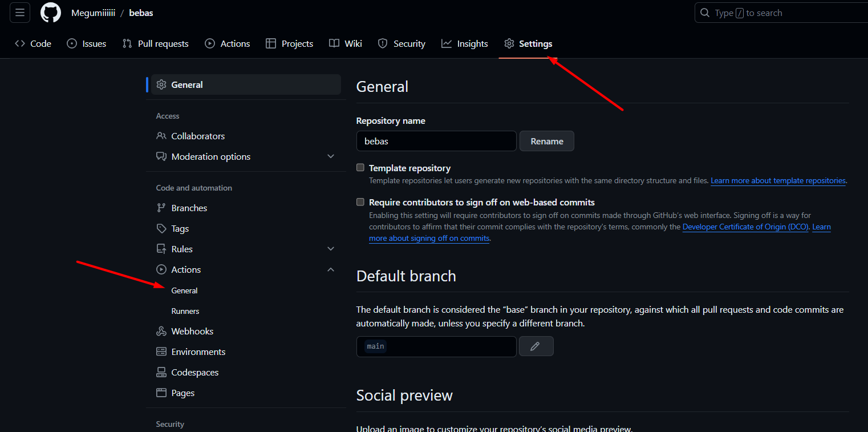Expand the Moderation options section
Image resolution: width=868 pixels, height=432 pixels.
(331, 156)
